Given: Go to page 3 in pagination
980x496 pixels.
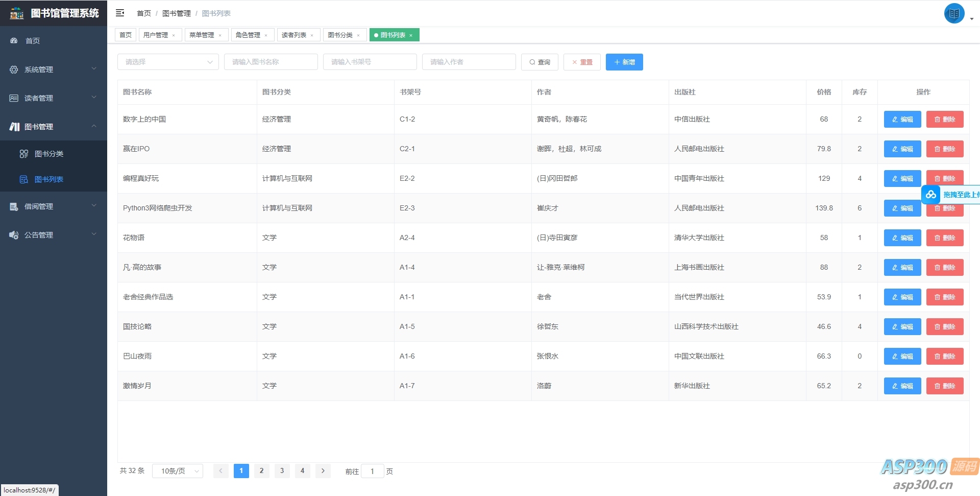Looking at the screenshot, I should (282, 471).
